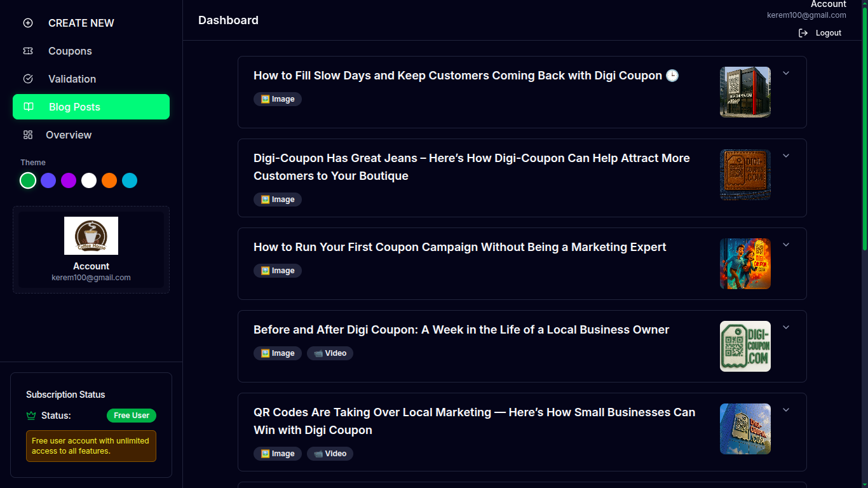Apply the orange theme color
Screen dimensions: 868x488
[x=109, y=180]
